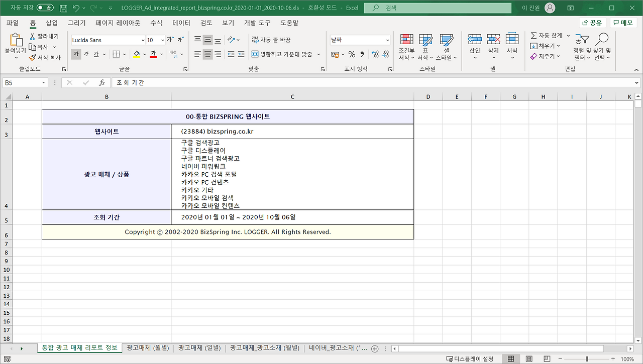Click the Comments (메모) button
643x364 pixels.
point(623,23)
